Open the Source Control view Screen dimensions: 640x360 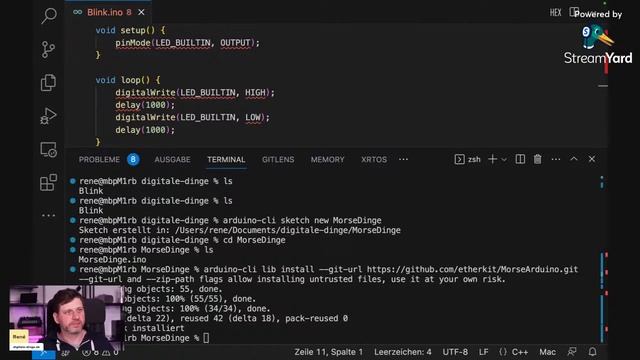(x=48, y=49)
